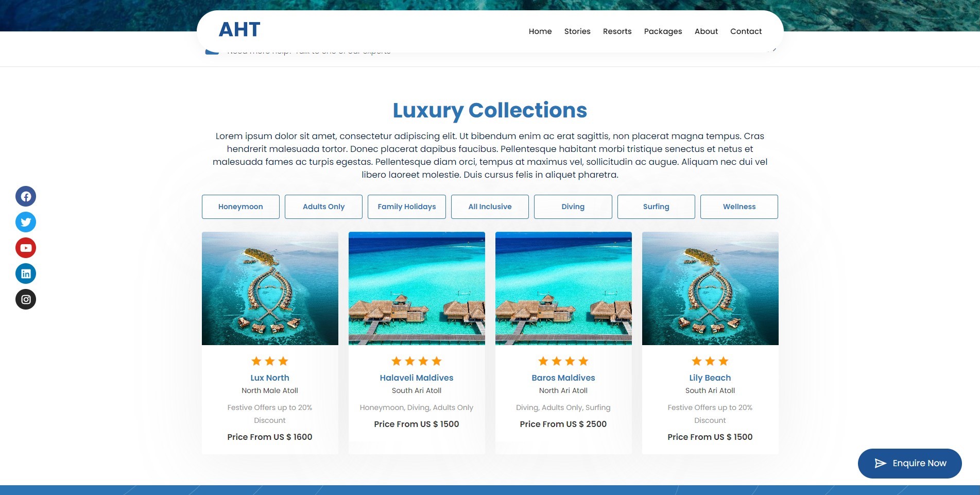The height and width of the screenshot is (495, 980).
Task: Select the Diving filter
Action: 573,207
